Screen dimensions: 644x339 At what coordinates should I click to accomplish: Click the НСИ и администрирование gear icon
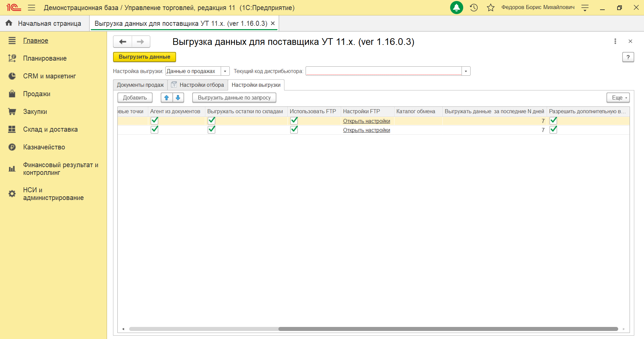tap(12, 194)
